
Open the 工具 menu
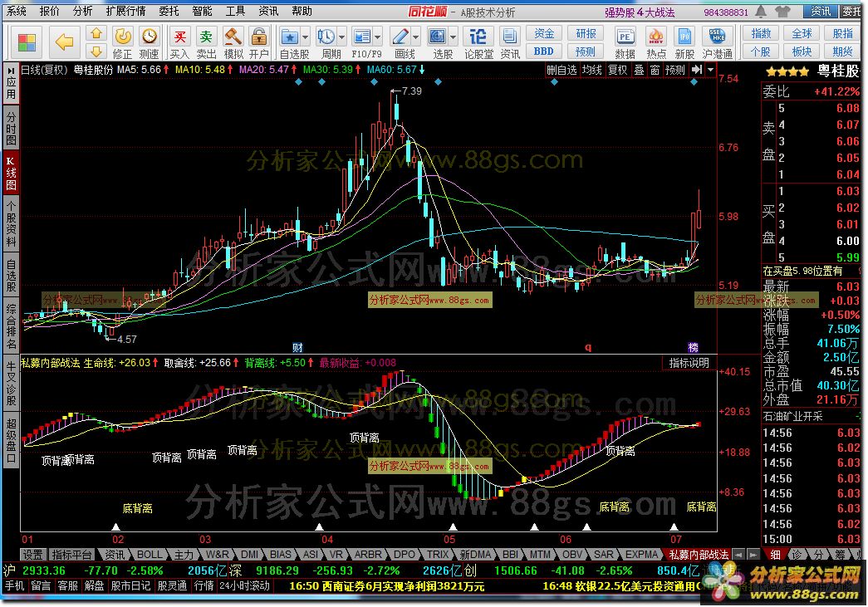click(235, 11)
